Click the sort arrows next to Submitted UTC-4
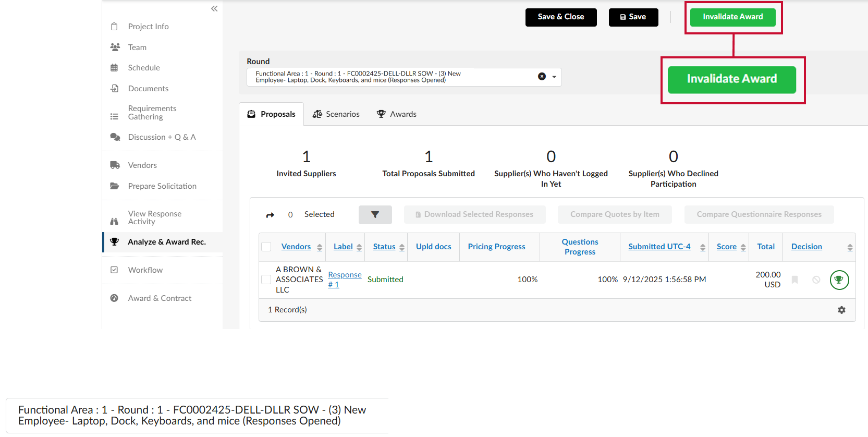The image size is (868, 437). [x=703, y=248]
